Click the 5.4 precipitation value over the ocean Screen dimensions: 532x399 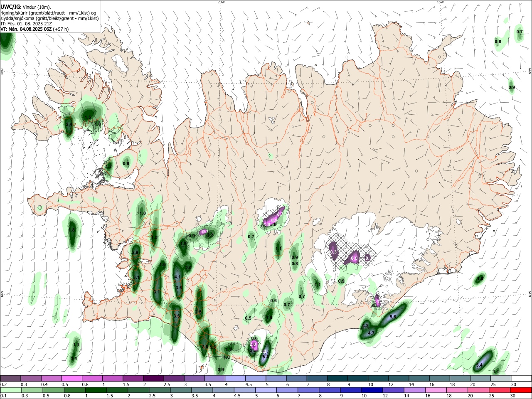479,365
